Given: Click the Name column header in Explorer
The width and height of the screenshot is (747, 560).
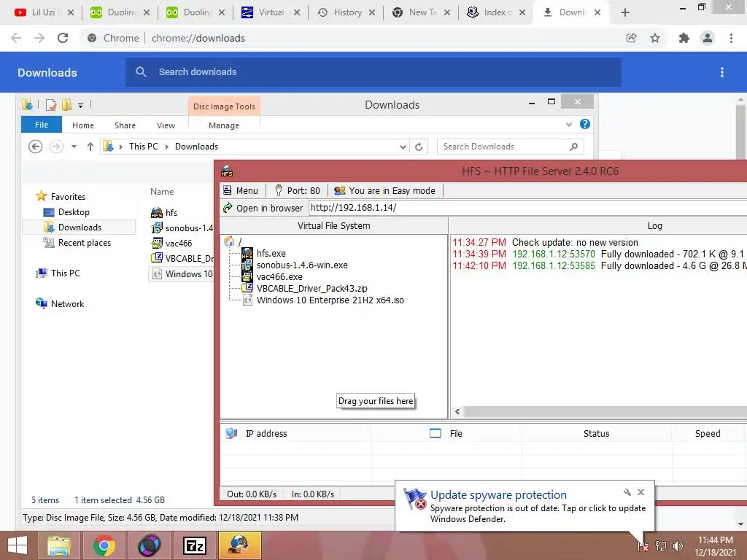Looking at the screenshot, I should point(162,192).
